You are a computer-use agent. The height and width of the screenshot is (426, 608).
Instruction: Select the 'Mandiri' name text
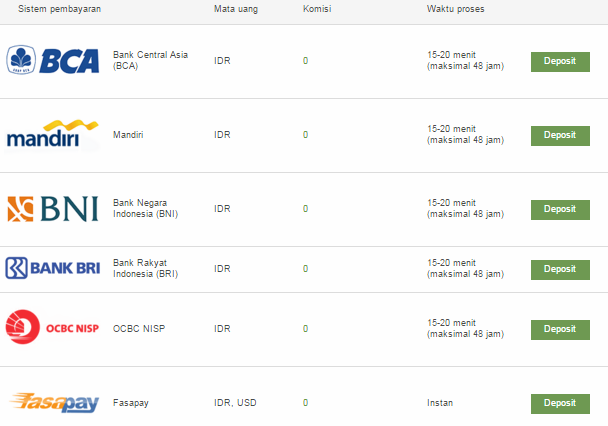click(x=128, y=135)
